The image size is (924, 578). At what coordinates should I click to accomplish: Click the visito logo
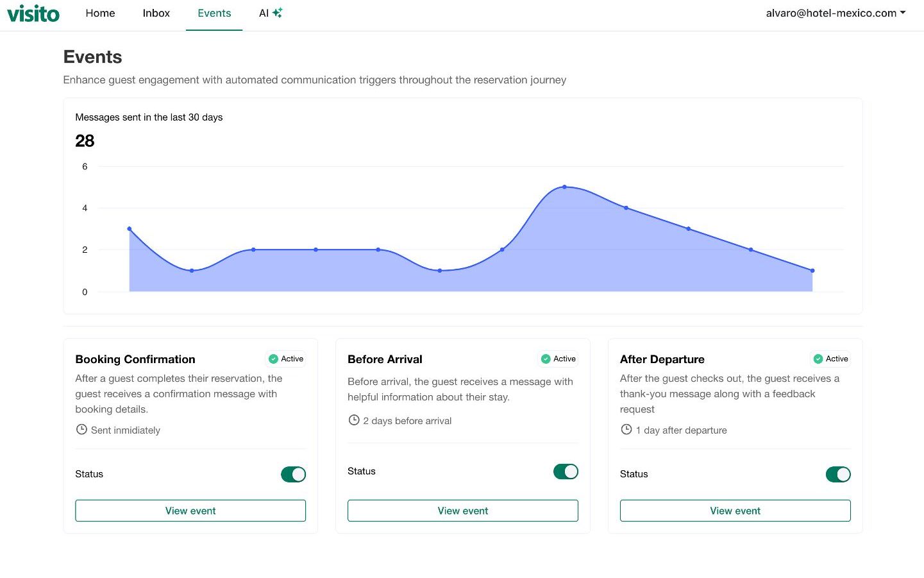coord(33,13)
